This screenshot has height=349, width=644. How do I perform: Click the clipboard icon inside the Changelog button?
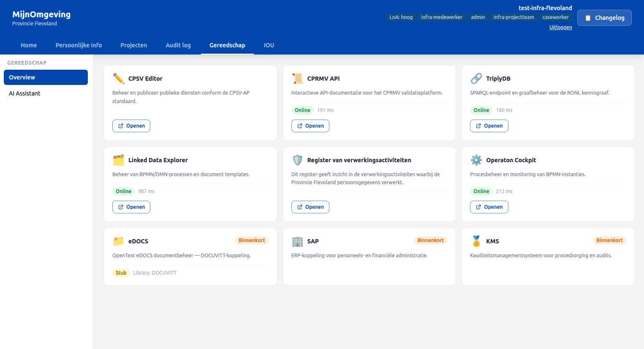pos(589,17)
